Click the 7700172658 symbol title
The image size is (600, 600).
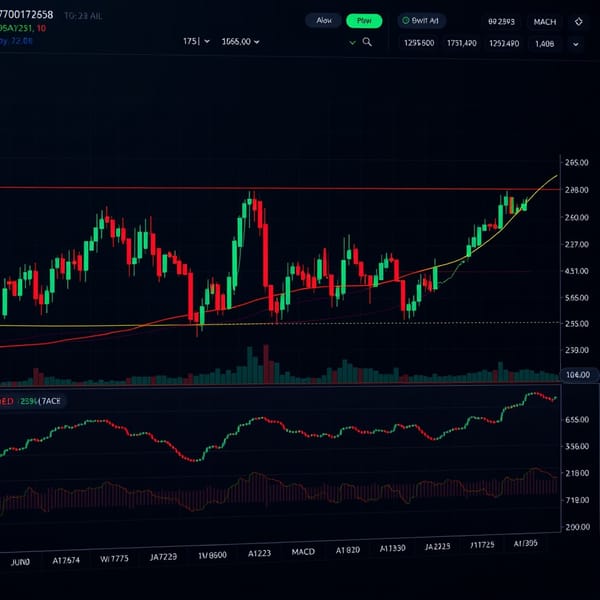click(26, 15)
